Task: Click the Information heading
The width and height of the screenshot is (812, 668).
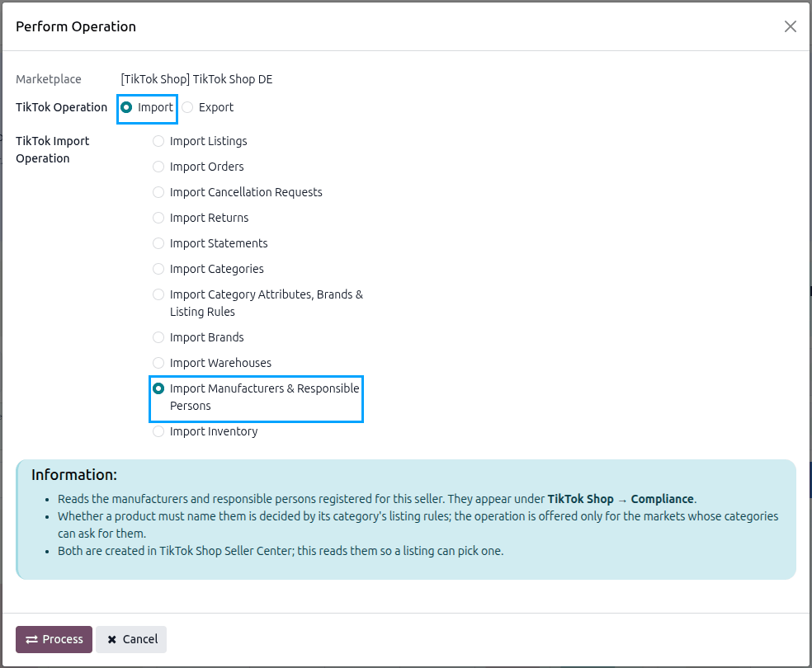Action: [74, 475]
